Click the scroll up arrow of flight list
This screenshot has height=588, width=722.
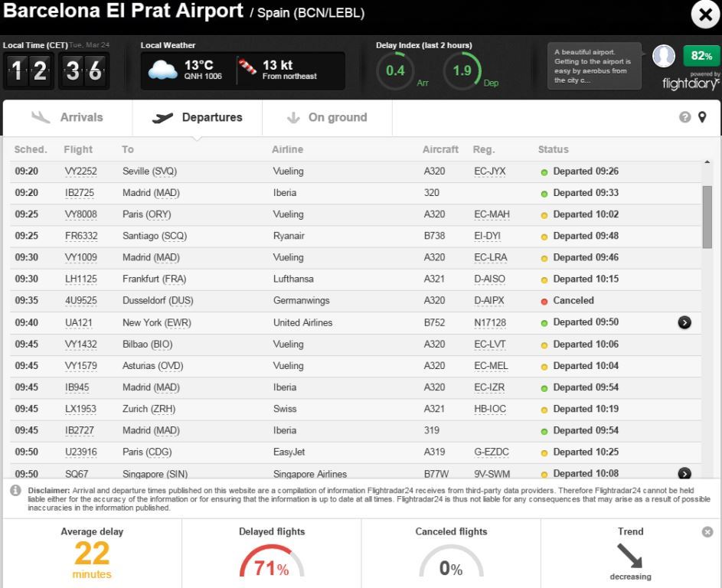coord(707,162)
